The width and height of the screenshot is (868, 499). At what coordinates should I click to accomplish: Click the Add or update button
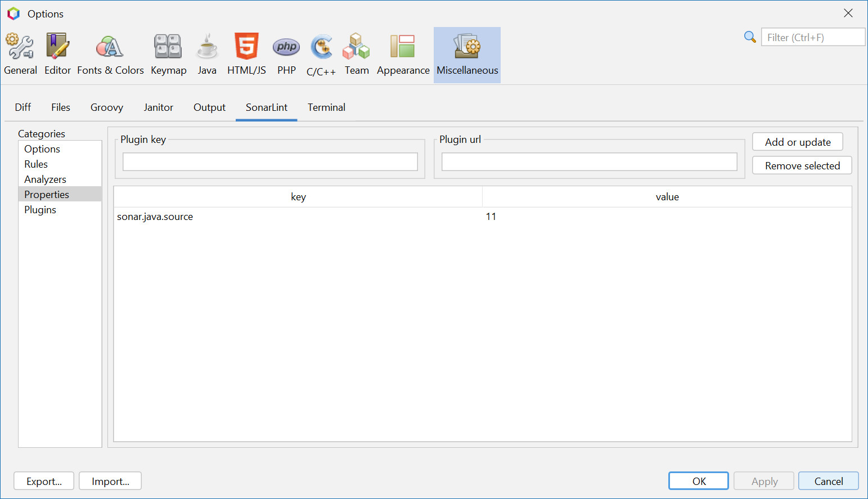click(x=797, y=142)
